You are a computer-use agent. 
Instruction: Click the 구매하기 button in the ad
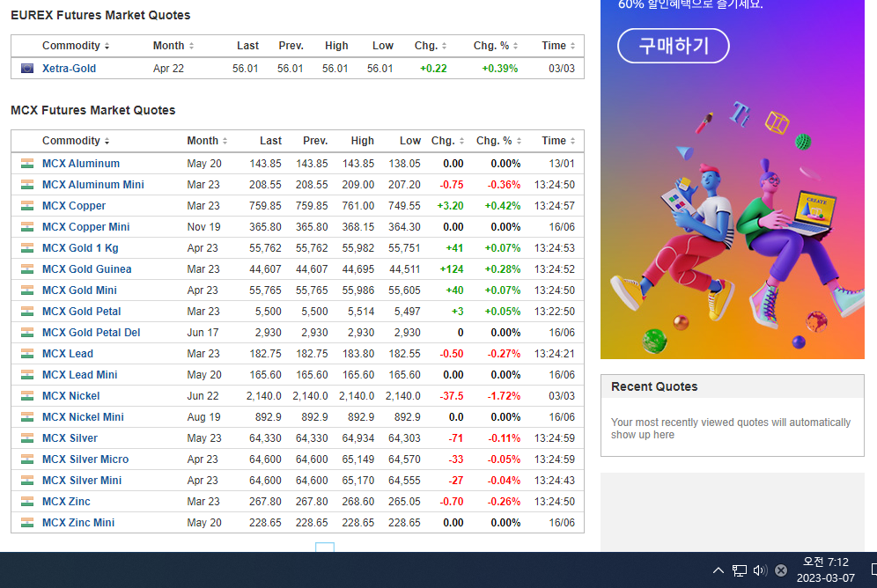tap(674, 46)
